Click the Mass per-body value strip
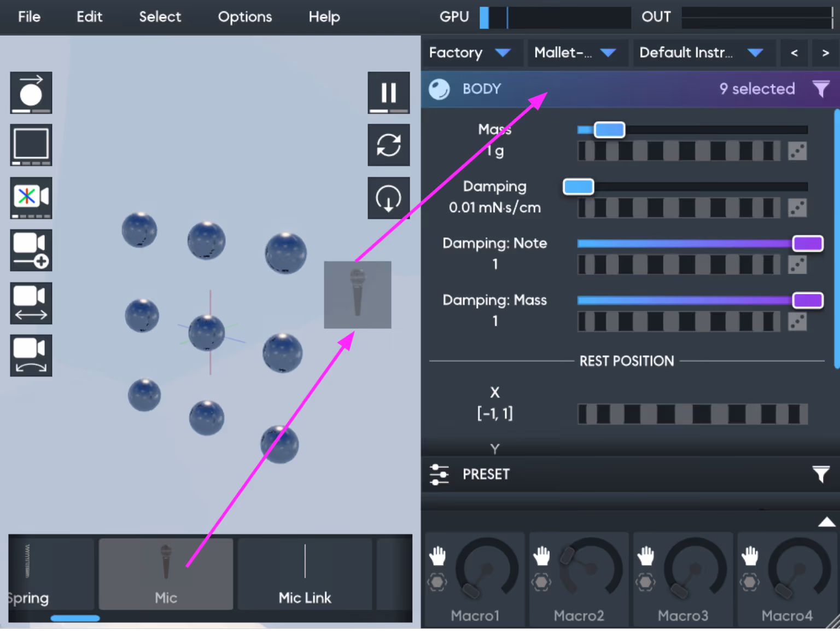Viewport: 840px width, 631px height. [679, 151]
